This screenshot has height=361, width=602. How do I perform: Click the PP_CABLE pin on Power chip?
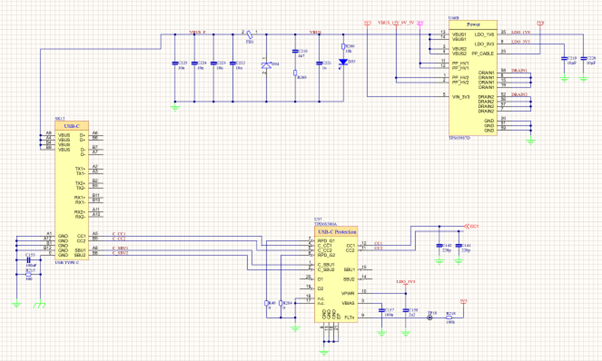[x=483, y=54]
